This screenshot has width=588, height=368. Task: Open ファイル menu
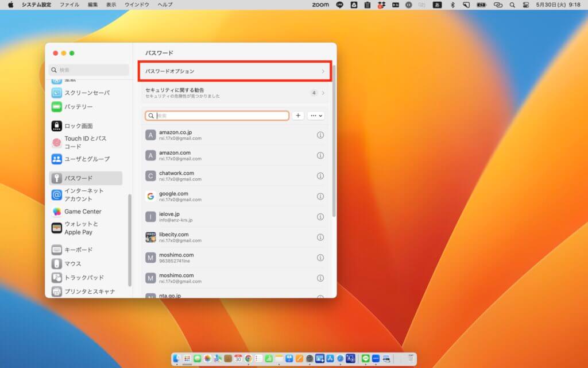pos(69,5)
